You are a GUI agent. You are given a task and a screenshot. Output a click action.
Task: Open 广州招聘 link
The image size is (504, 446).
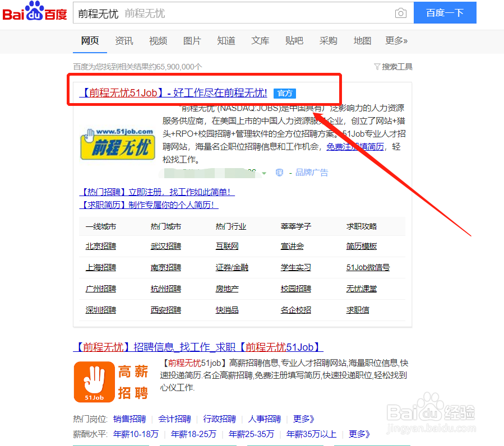tap(100, 289)
